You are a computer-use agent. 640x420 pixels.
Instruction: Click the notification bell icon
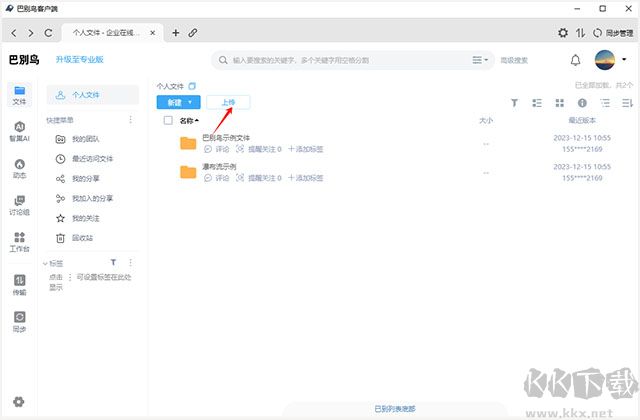(x=575, y=60)
